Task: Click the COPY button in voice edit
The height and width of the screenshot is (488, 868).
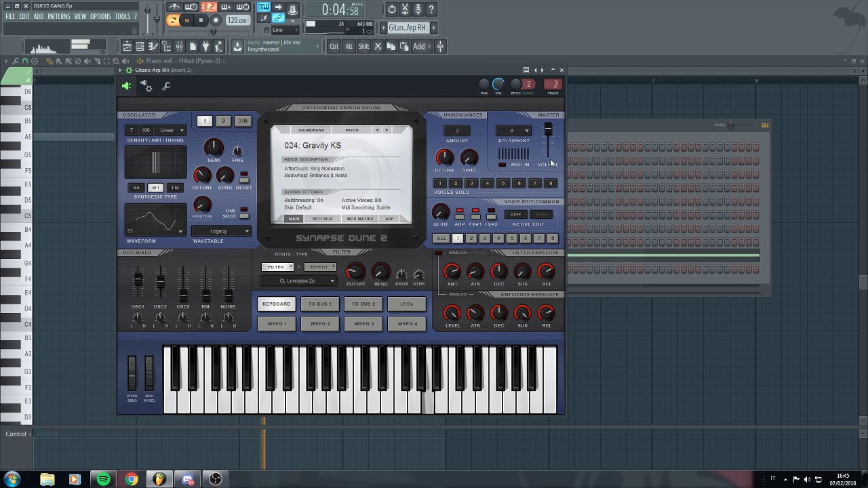Action: [x=516, y=214]
